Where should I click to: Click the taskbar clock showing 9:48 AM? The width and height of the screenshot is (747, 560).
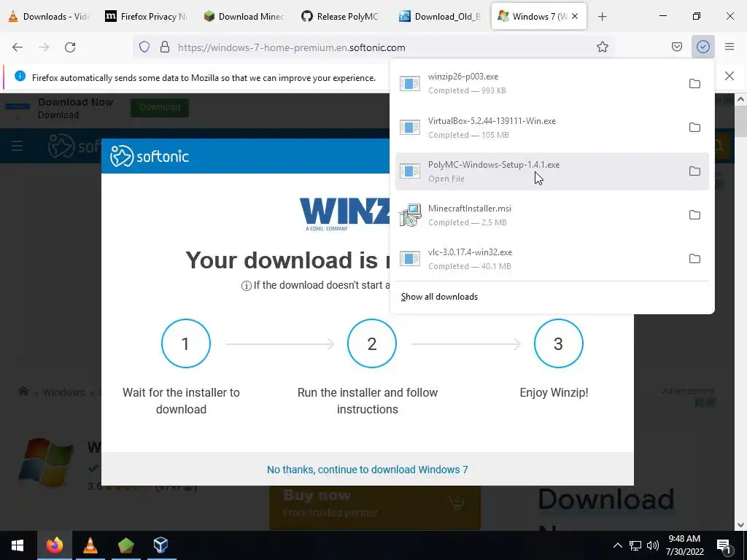(684, 545)
